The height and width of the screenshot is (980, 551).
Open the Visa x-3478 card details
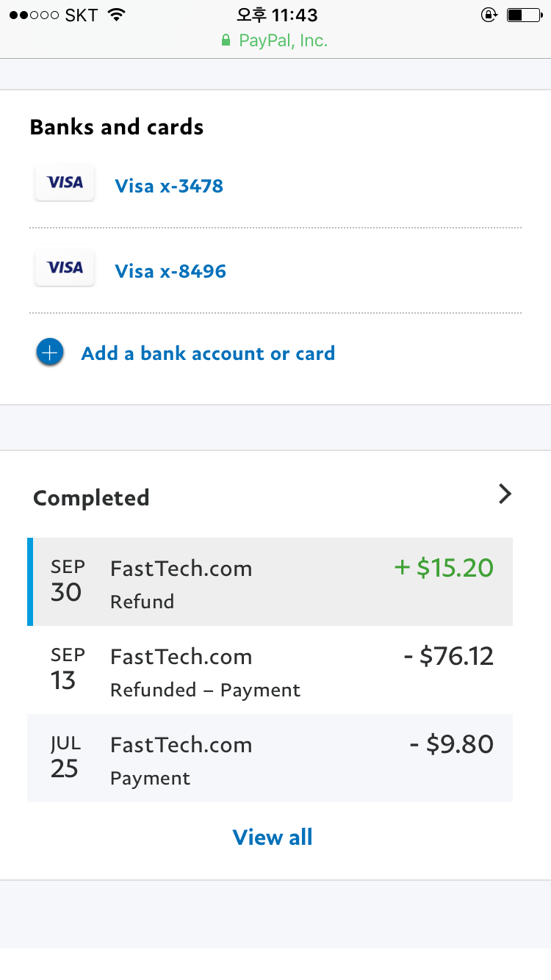(x=169, y=186)
